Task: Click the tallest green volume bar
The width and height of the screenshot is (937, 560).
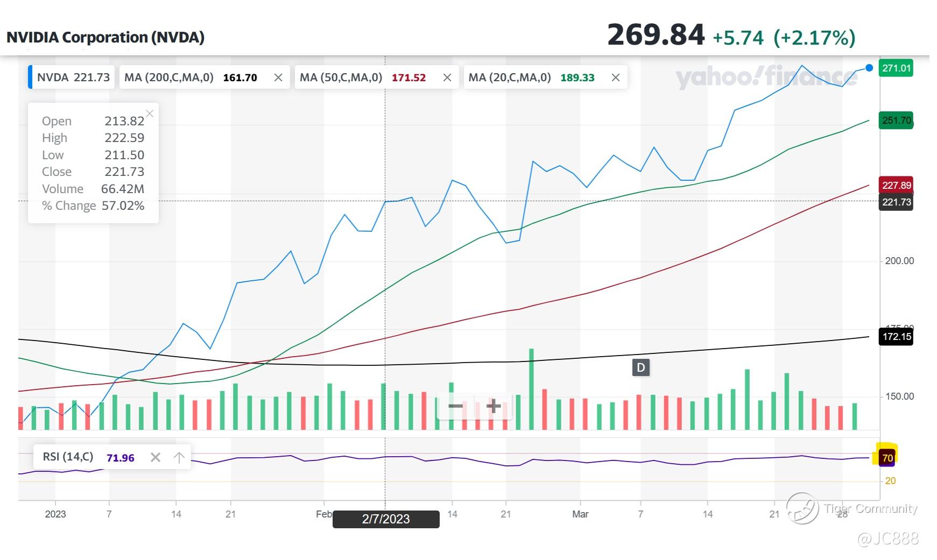Action: click(x=532, y=389)
